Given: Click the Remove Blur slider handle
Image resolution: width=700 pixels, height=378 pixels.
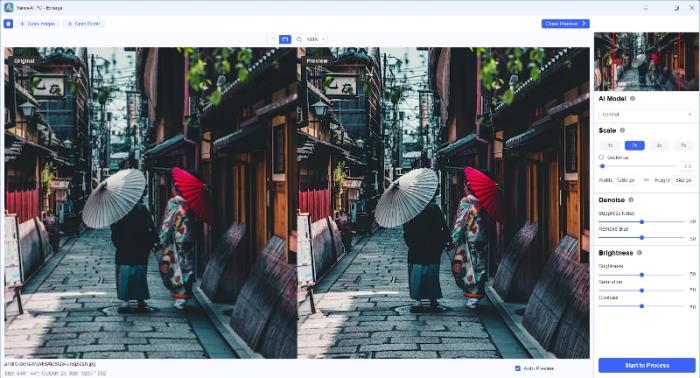Looking at the screenshot, I should [x=642, y=237].
